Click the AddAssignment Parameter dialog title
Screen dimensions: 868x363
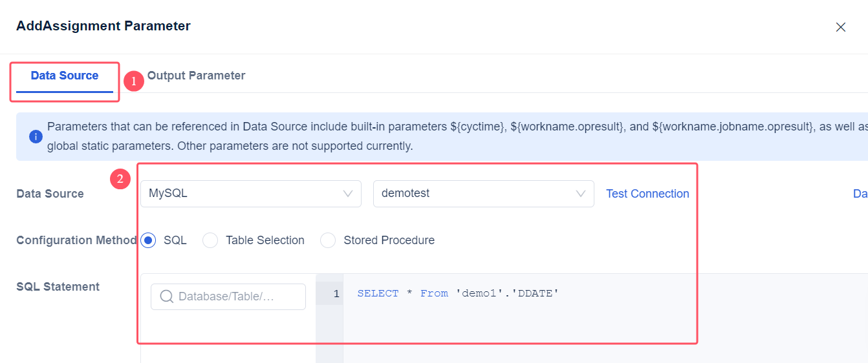(x=103, y=26)
